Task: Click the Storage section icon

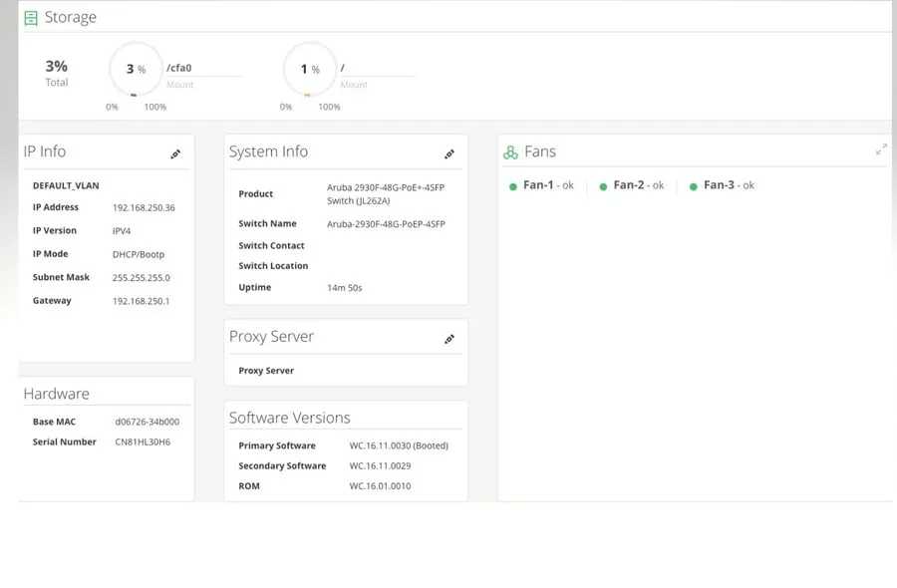Action: tap(31, 18)
